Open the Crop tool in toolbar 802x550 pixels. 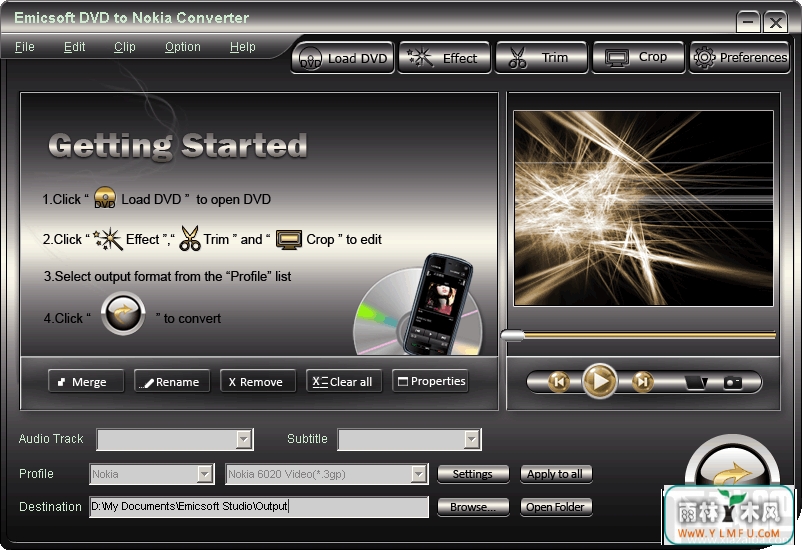pos(638,58)
